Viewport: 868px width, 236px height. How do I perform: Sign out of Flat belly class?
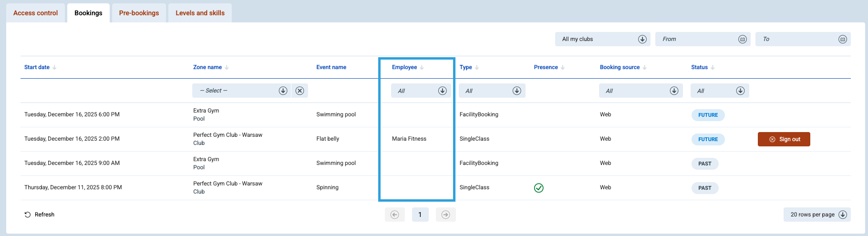coord(784,139)
